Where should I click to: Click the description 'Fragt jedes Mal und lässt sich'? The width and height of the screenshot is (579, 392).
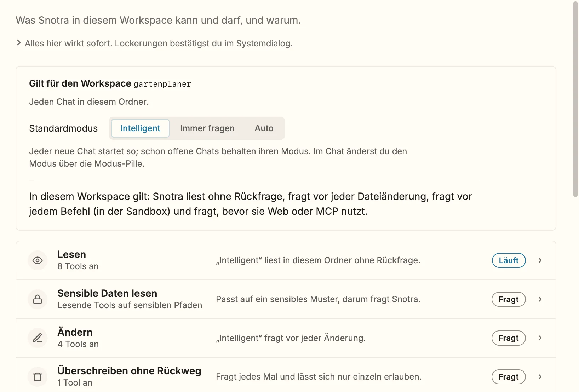coord(319,377)
